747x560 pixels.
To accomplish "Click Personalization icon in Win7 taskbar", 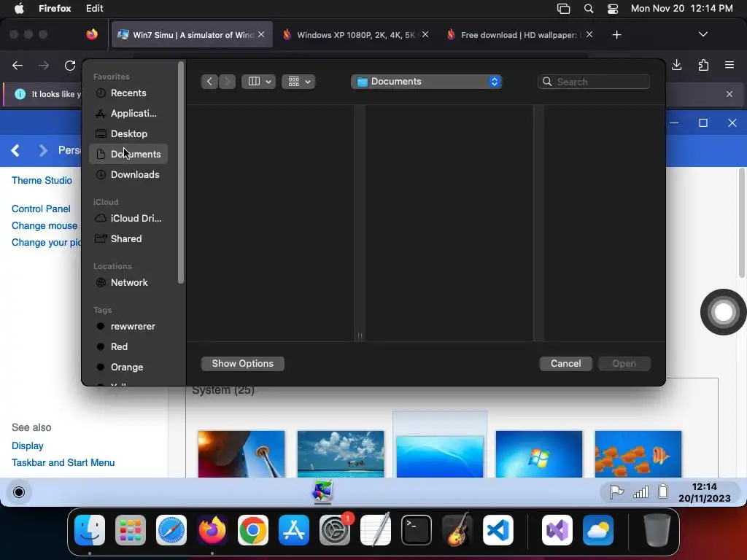I will click(322, 492).
